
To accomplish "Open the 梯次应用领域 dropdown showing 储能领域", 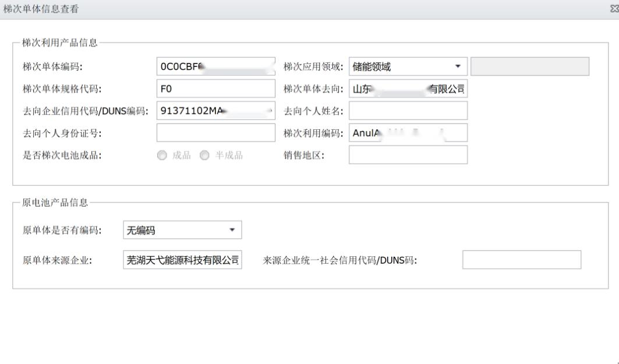I will (408, 66).
